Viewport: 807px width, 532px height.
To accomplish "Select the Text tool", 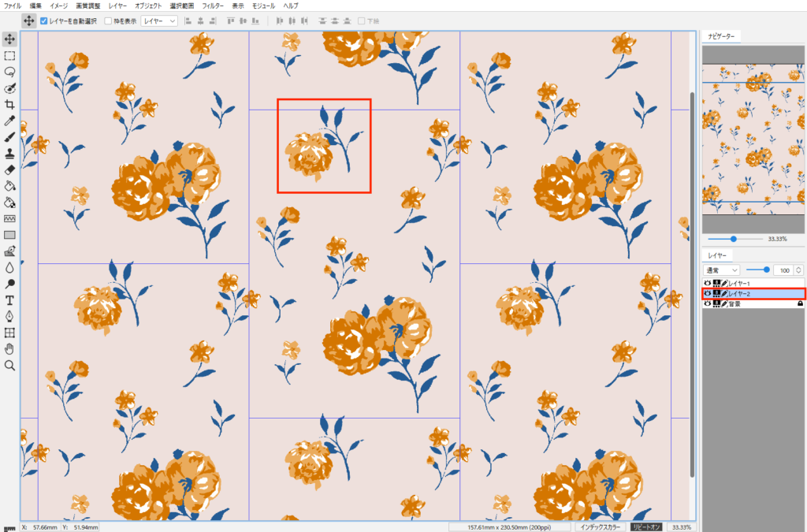I will (x=9, y=300).
